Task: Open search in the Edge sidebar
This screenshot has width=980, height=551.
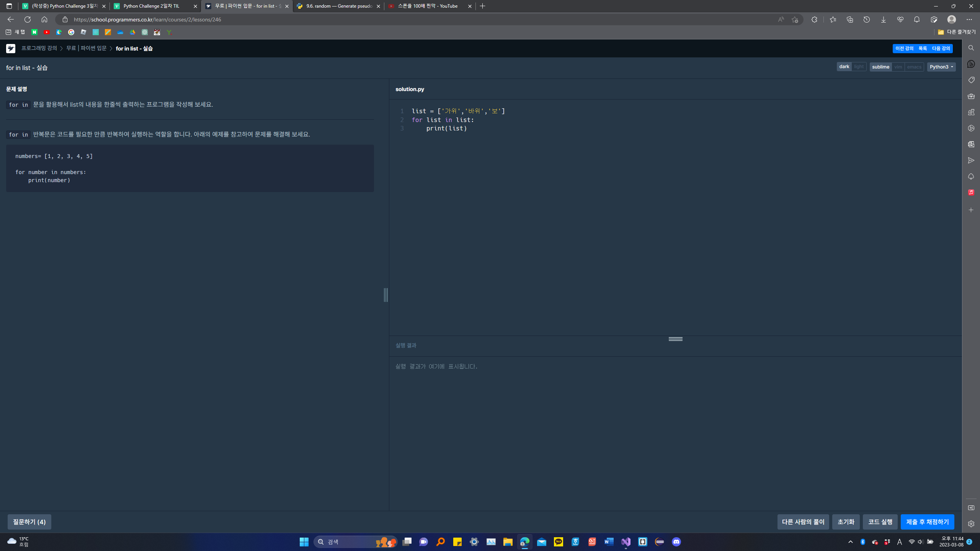Action: tap(971, 48)
